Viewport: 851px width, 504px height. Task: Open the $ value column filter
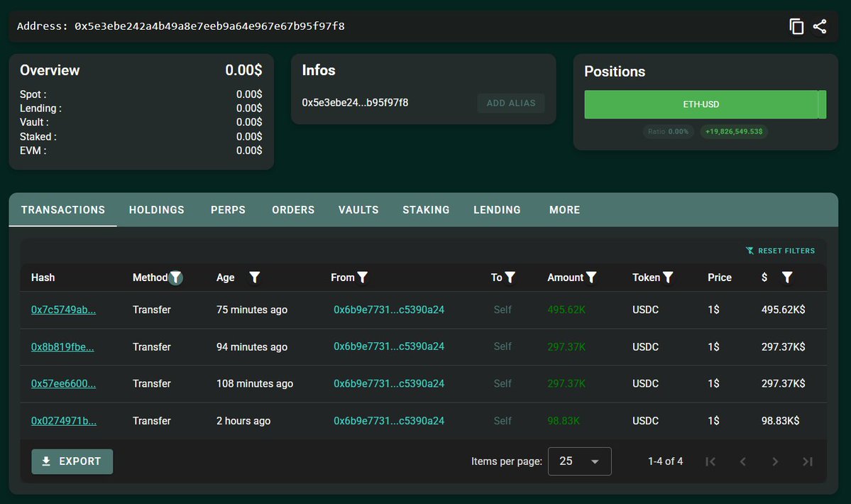(787, 278)
